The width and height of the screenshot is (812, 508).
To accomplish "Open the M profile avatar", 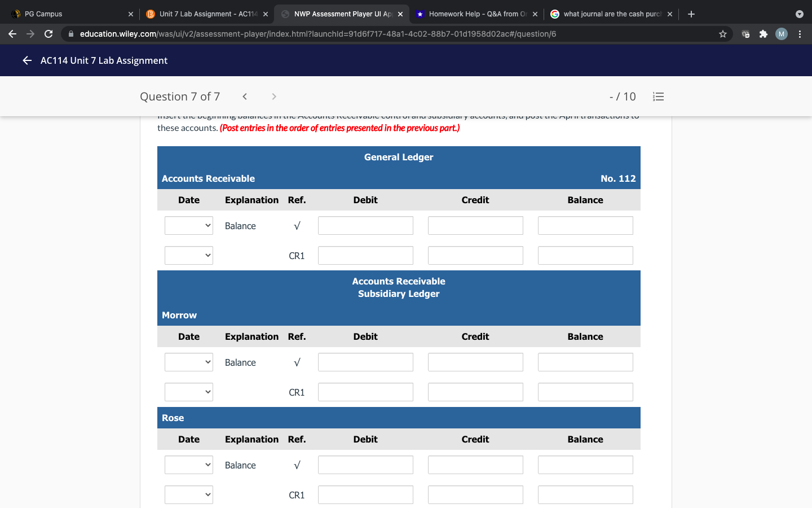I will (782, 34).
